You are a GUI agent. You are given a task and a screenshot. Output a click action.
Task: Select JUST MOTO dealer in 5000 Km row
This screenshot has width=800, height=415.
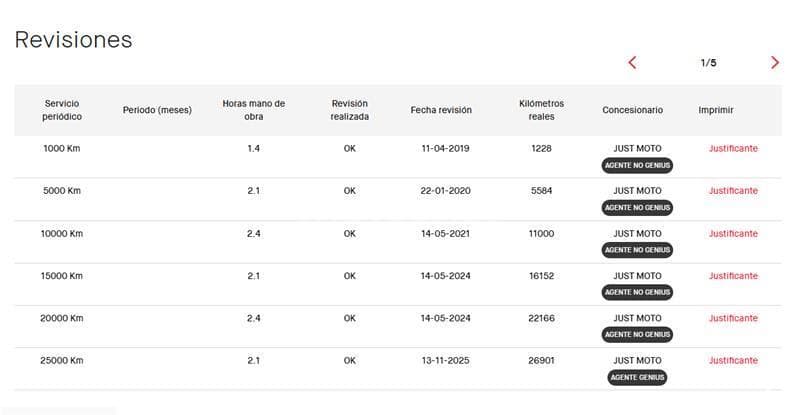coord(637,190)
